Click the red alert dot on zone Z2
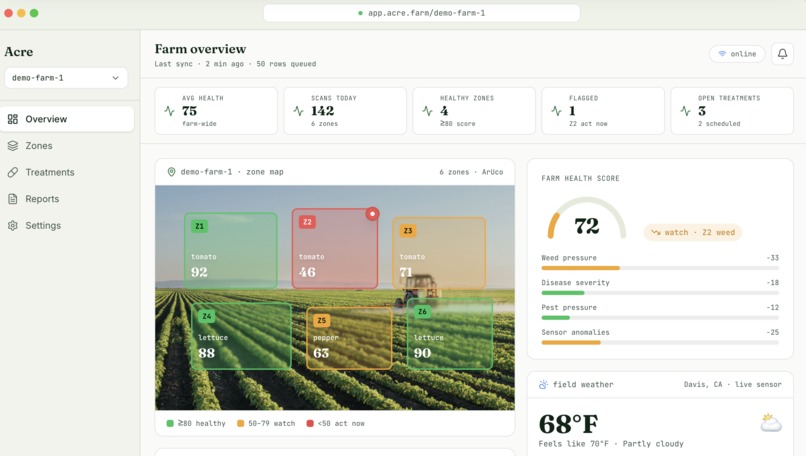This screenshot has width=806, height=456. point(372,214)
